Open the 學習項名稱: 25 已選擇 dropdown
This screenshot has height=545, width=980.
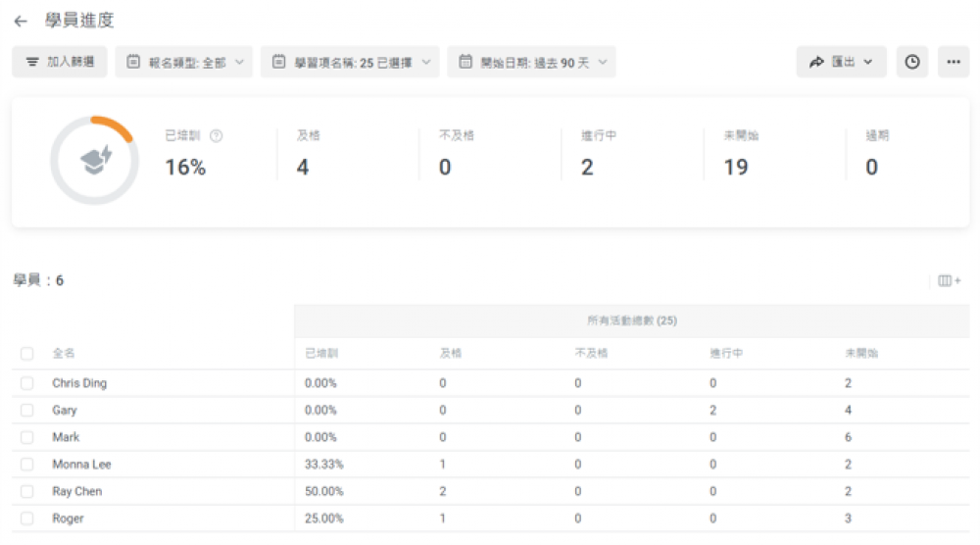pos(349,62)
